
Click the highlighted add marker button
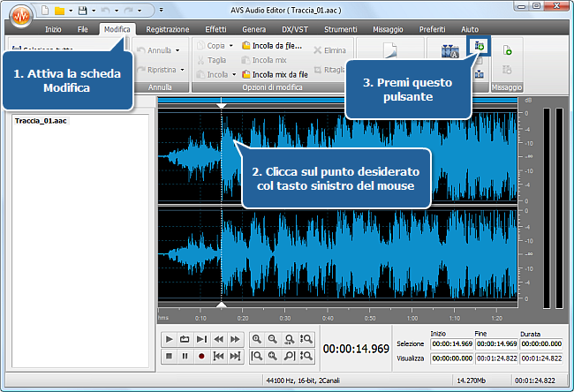480,46
